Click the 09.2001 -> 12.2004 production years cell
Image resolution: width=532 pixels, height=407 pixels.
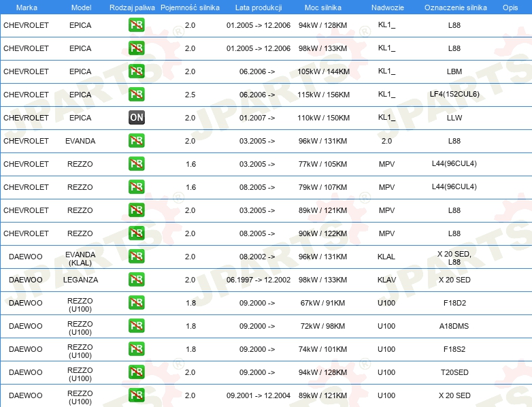click(259, 395)
